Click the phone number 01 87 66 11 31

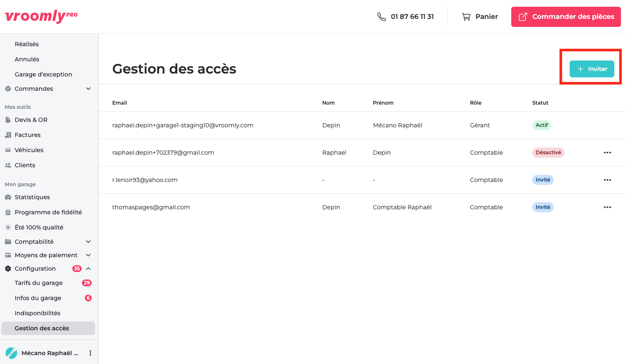(x=412, y=17)
